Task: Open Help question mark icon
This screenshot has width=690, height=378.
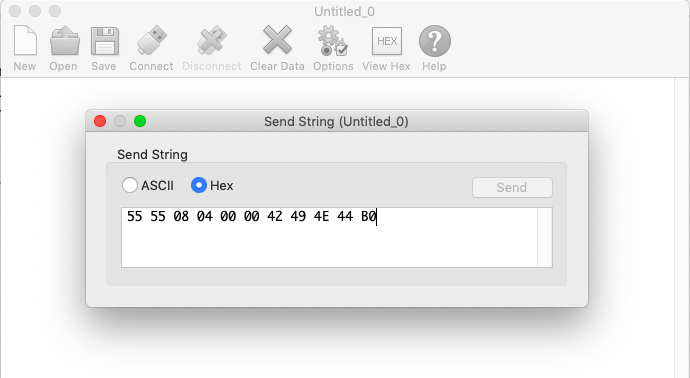Action: [x=435, y=41]
